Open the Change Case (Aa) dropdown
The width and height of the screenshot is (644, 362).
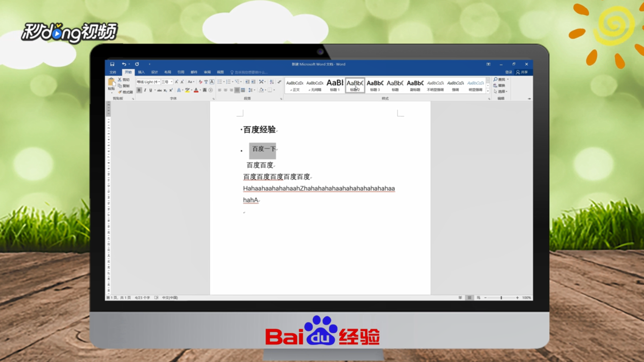[191, 82]
